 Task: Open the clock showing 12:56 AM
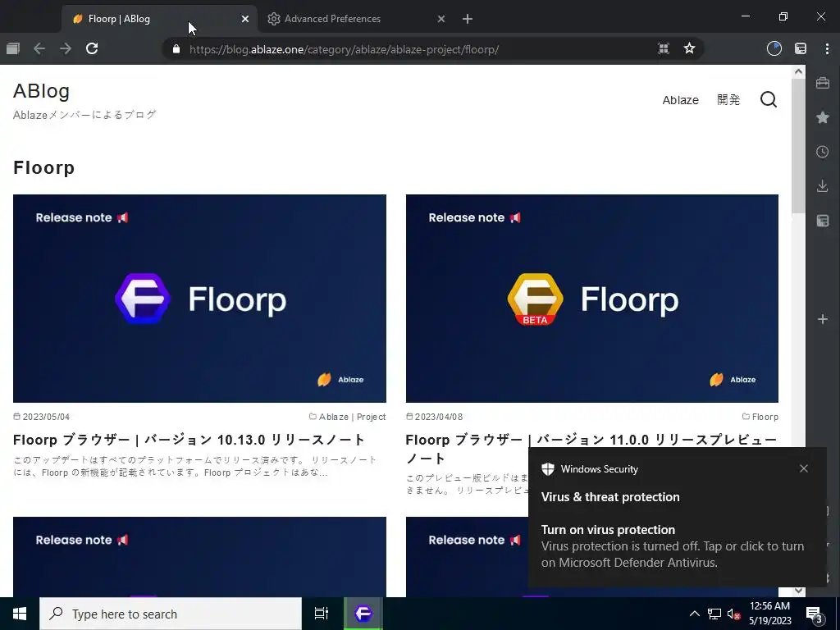coord(769,614)
